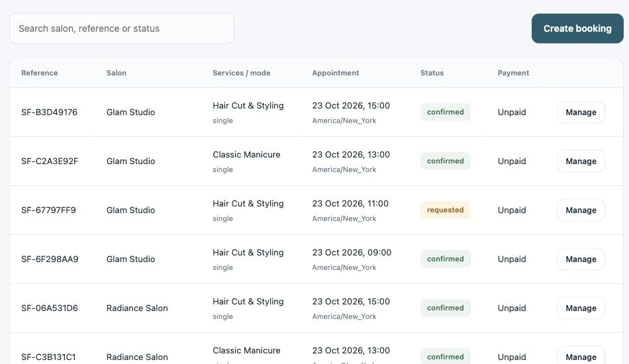This screenshot has width=629, height=364.
Task: Manage booking SF-C2A3E92F
Action: point(581,161)
